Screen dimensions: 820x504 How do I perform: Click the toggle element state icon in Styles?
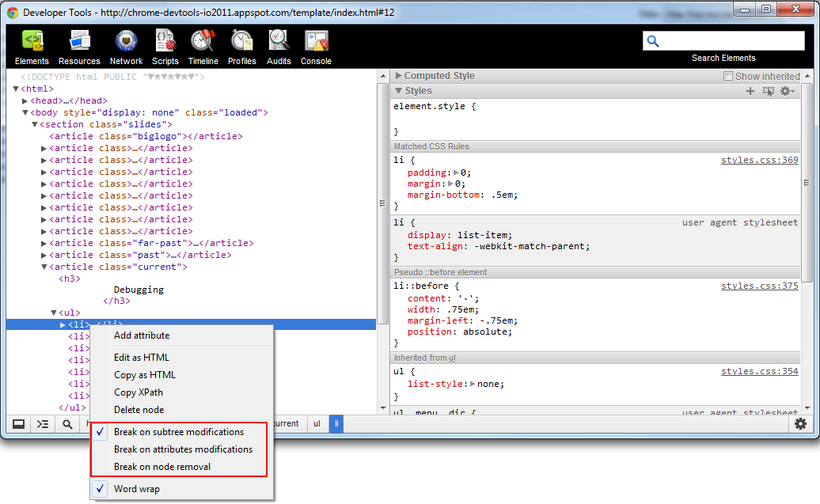click(x=769, y=91)
